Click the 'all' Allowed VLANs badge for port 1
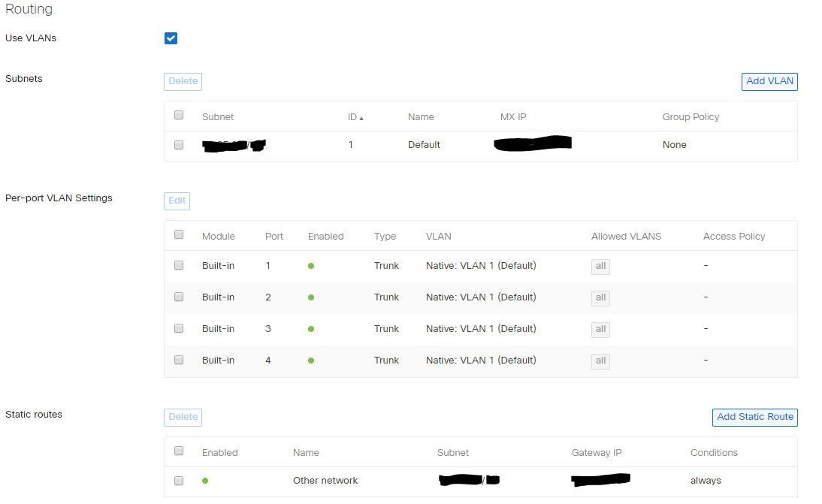Viewport: 822px width, 504px height. click(x=600, y=267)
